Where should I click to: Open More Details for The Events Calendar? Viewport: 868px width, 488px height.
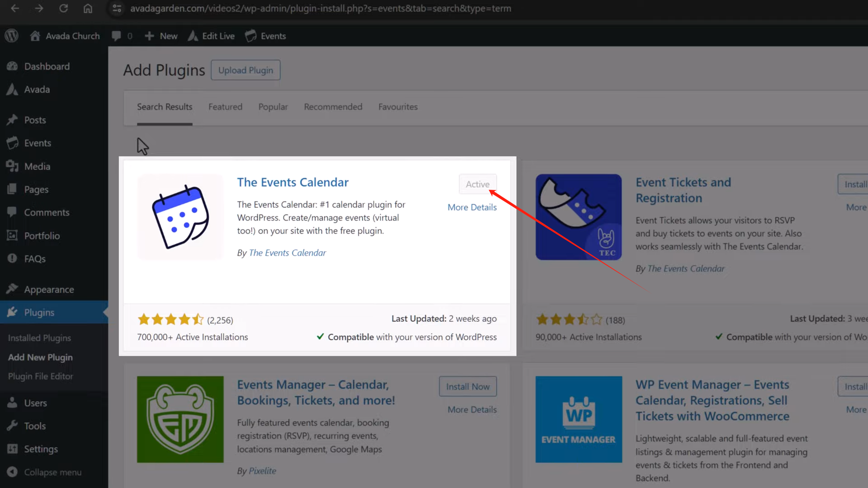pos(472,207)
